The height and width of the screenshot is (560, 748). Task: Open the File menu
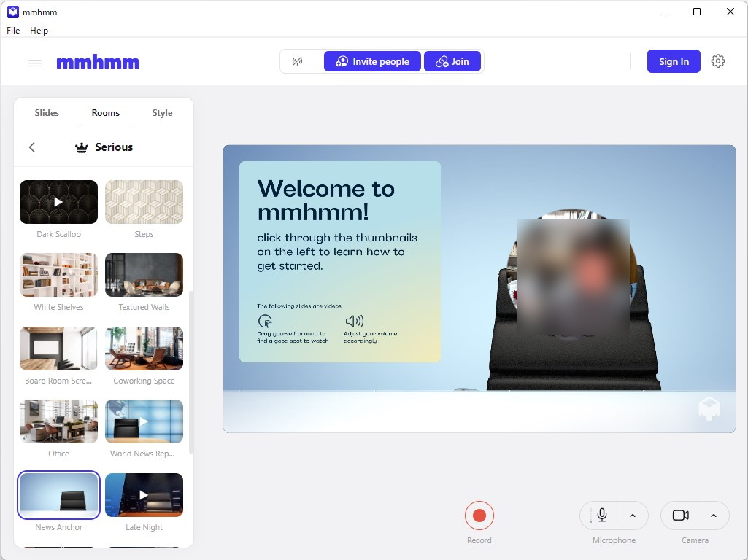point(13,31)
